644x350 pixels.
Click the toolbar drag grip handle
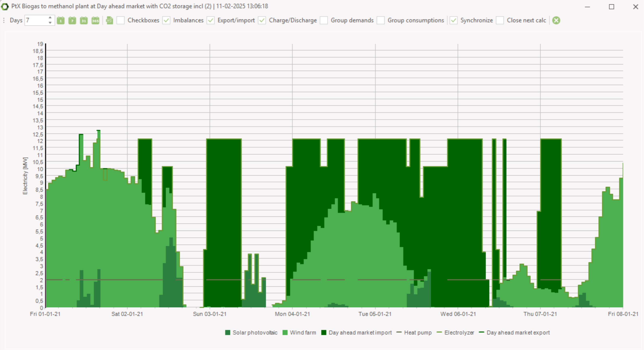[x=4, y=21]
